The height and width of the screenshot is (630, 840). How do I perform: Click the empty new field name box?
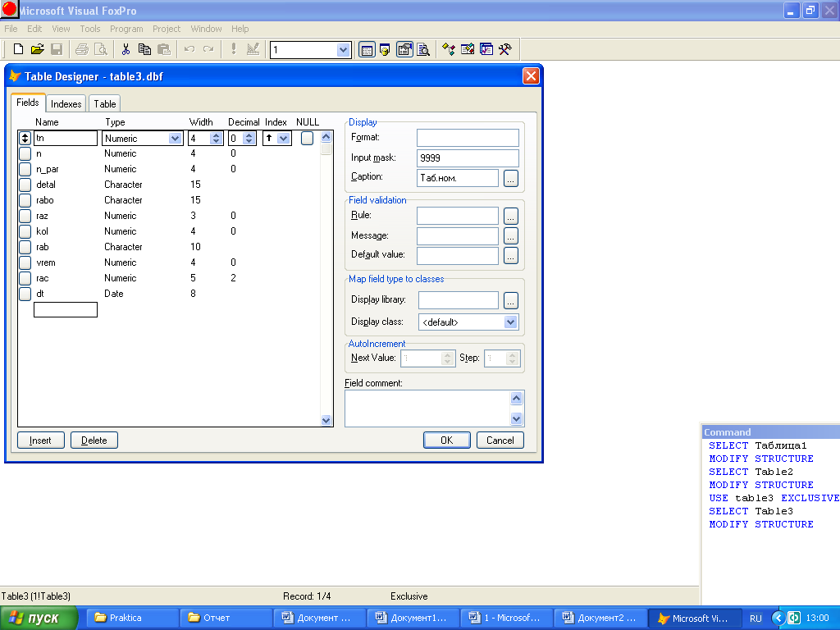pyautogui.click(x=66, y=309)
